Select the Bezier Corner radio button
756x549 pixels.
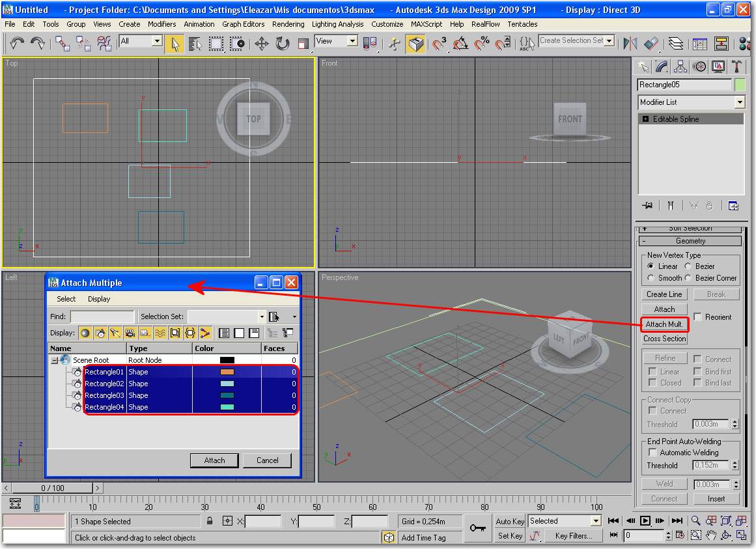pos(688,277)
